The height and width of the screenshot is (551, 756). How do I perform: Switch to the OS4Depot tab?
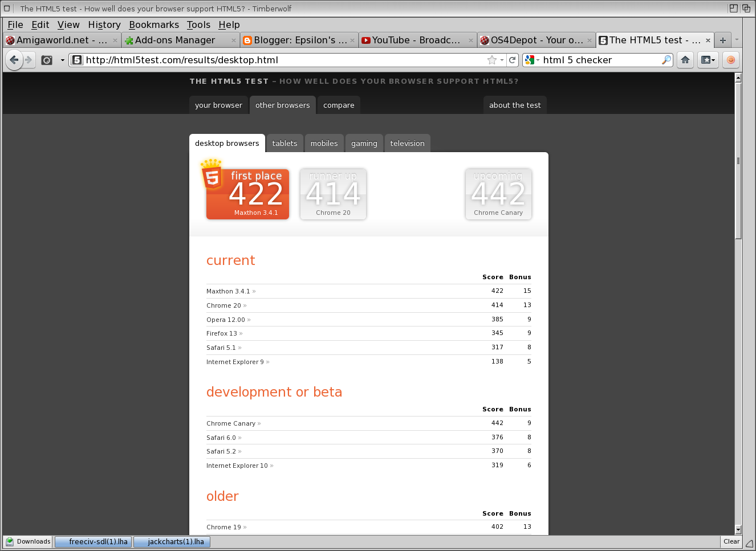pos(536,40)
